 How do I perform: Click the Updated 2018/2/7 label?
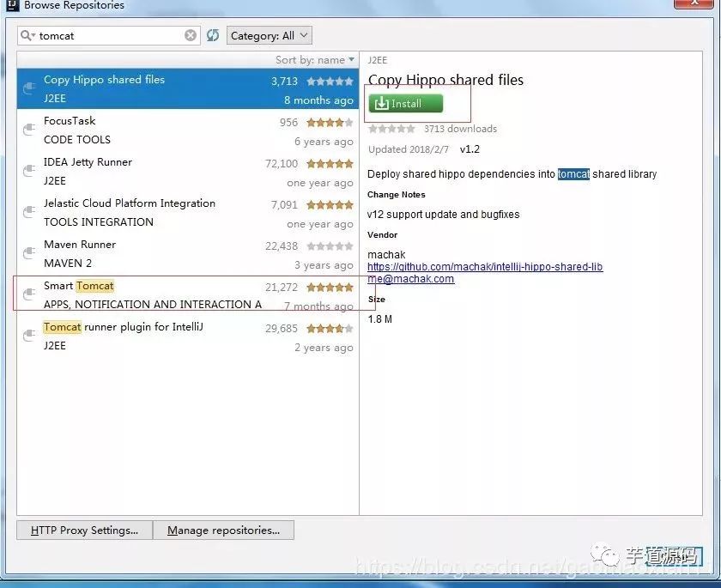tap(409, 149)
